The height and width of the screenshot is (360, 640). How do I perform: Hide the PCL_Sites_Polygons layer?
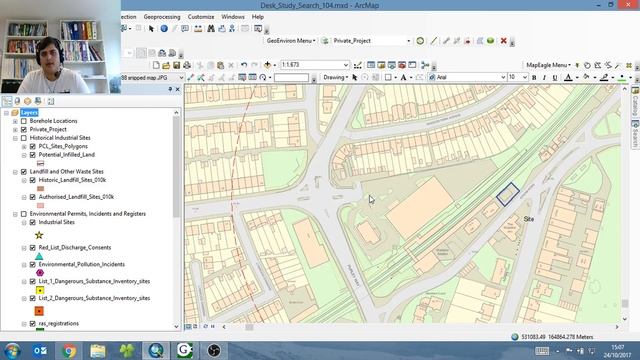click(33, 146)
